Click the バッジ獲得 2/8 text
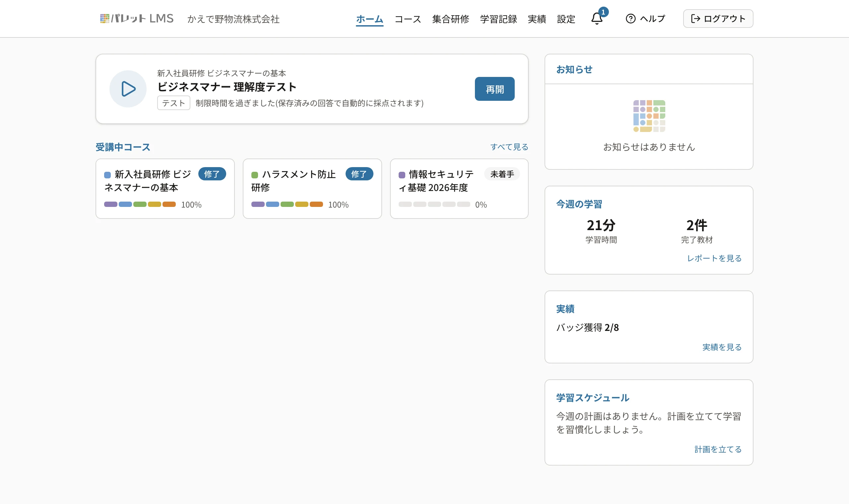Screen dimensions: 849x504 (587, 327)
